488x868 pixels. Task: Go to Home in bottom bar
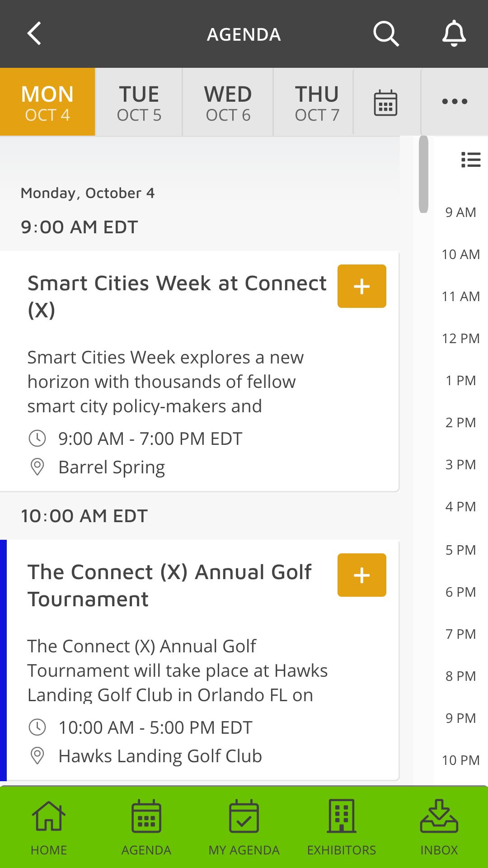pos(49,827)
